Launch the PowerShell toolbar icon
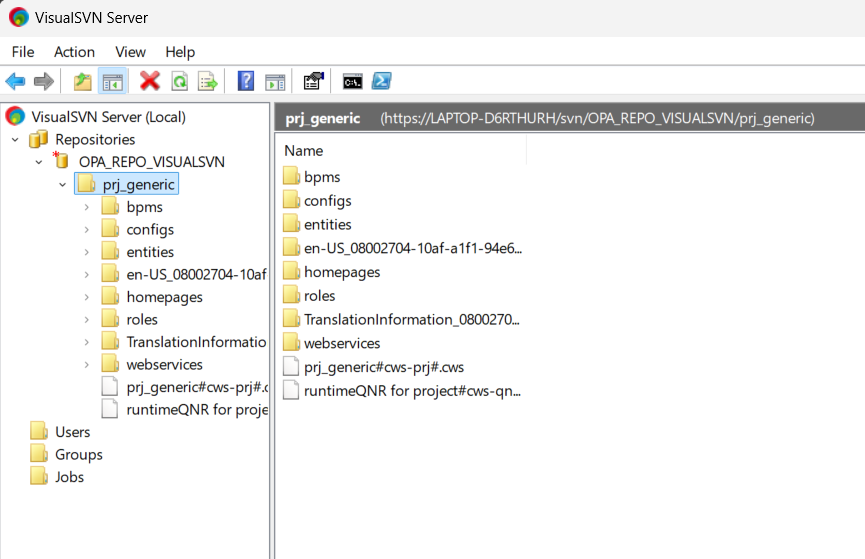This screenshot has height=559, width=865. coord(382,81)
